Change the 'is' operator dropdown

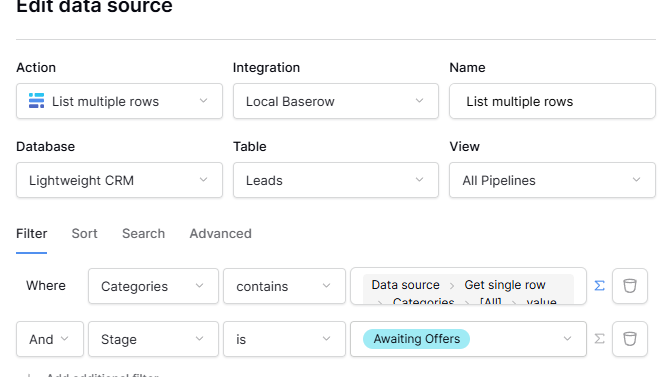click(x=284, y=339)
